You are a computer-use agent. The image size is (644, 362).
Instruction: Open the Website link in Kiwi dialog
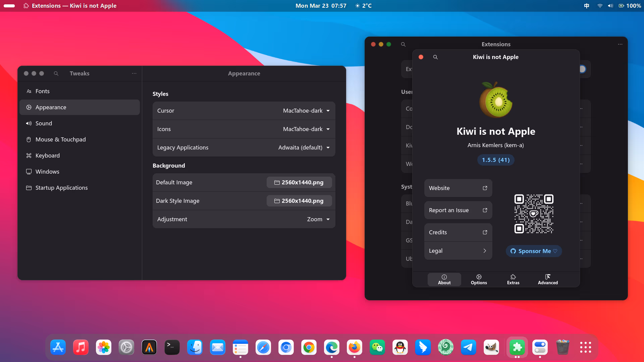458,188
